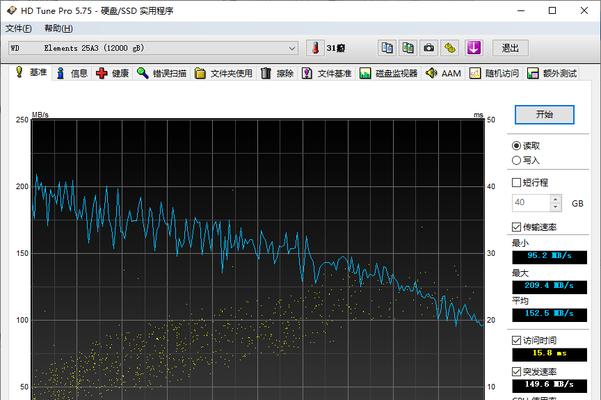Toggle the 突发速率 burst rate checkbox

[534, 372]
